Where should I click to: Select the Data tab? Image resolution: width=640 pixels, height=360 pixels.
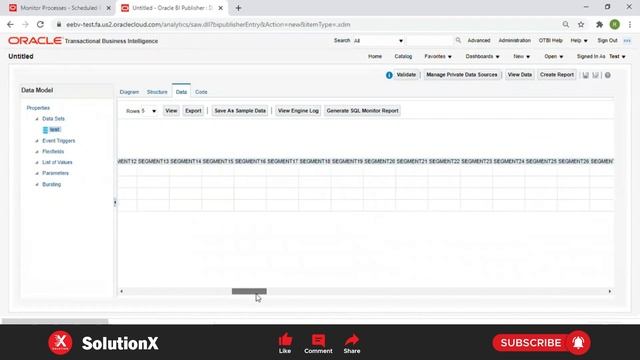pos(181,92)
